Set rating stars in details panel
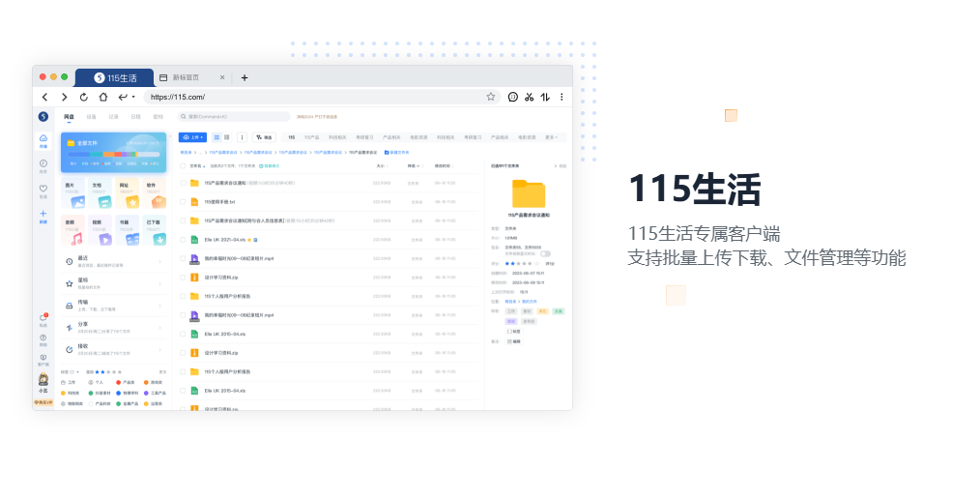The image size is (980, 499). (522, 264)
